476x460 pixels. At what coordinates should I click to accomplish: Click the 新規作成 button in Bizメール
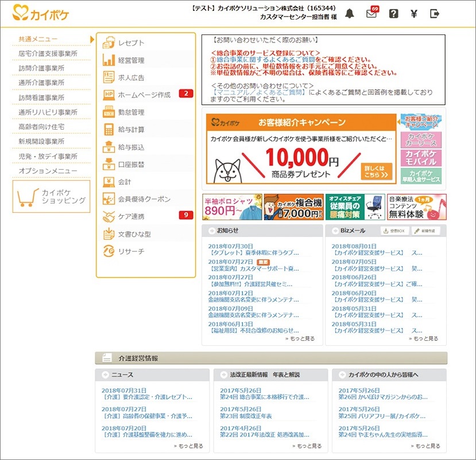coord(425,231)
